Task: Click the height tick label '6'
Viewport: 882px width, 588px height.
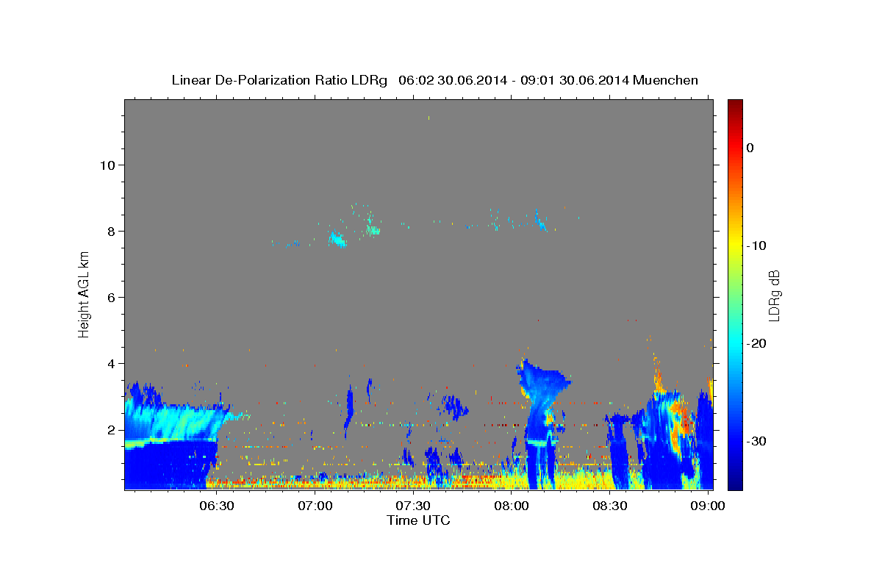Action: coord(112,297)
